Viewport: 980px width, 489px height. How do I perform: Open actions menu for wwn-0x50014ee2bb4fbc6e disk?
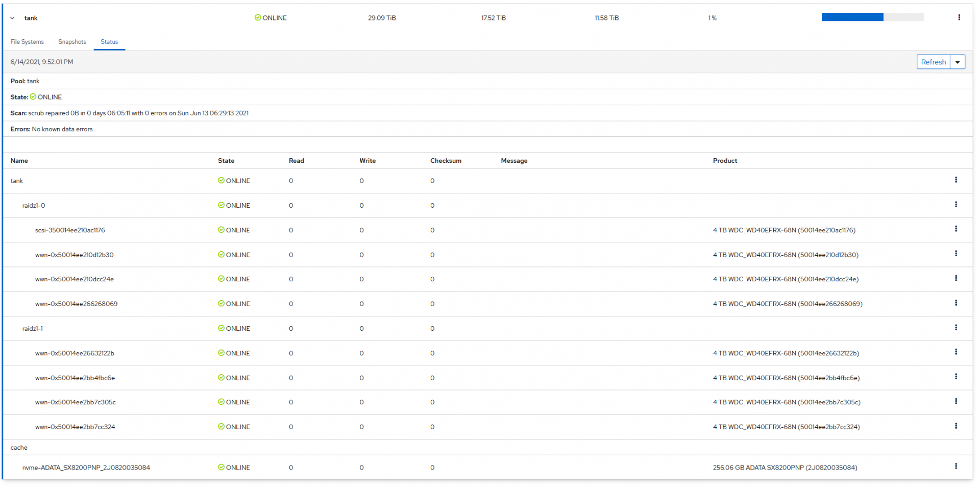[x=956, y=377]
